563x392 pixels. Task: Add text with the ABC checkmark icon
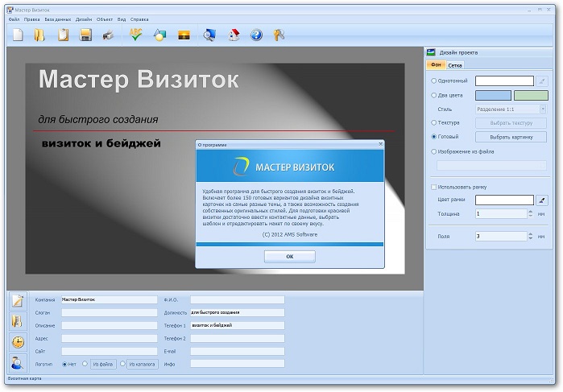(136, 35)
